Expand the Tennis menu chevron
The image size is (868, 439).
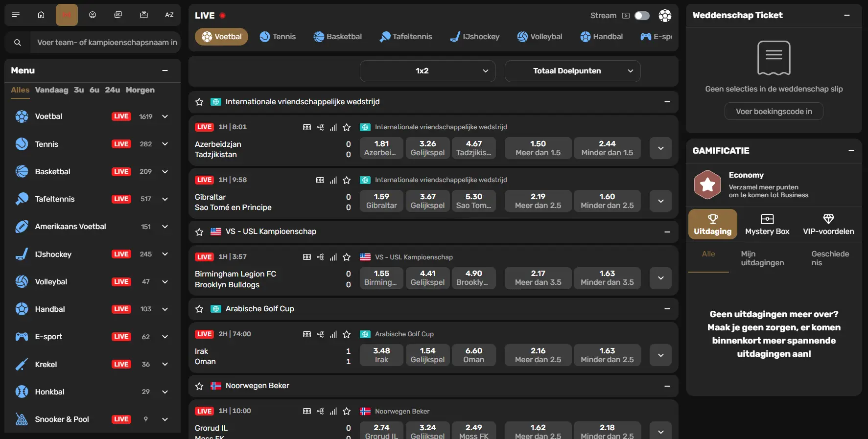165,144
